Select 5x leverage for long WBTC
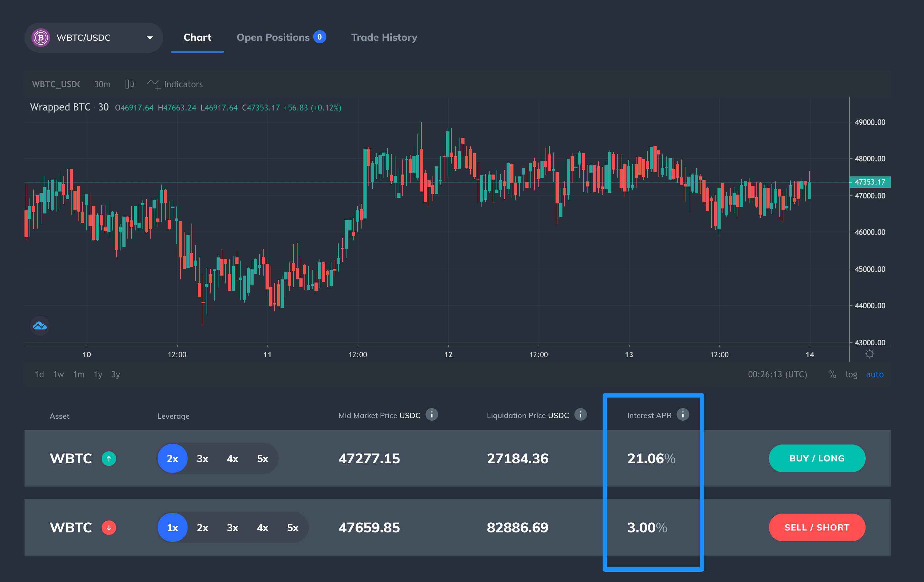924x582 pixels. point(262,458)
